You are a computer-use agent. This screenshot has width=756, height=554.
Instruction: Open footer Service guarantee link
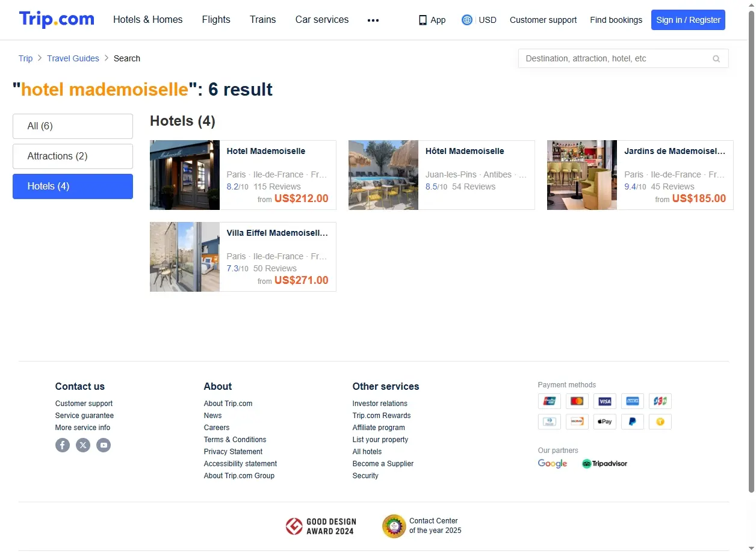pyautogui.click(x=84, y=416)
